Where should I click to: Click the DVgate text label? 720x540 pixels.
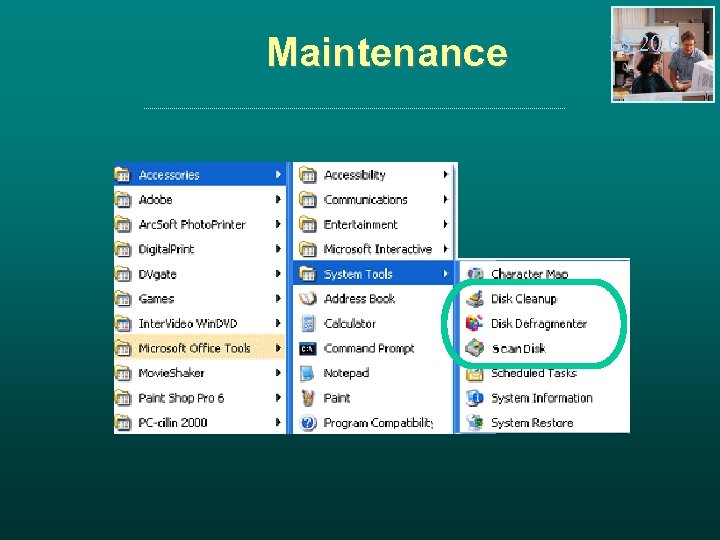pos(158,275)
